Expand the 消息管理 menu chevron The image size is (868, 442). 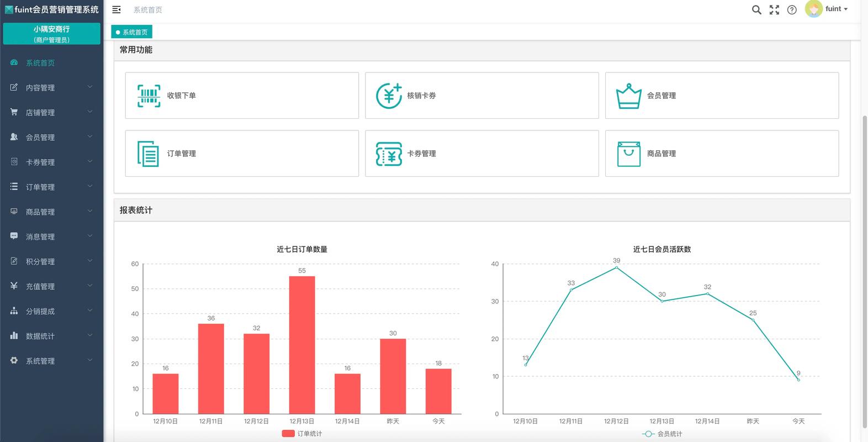pyautogui.click(x=90, y=236)
